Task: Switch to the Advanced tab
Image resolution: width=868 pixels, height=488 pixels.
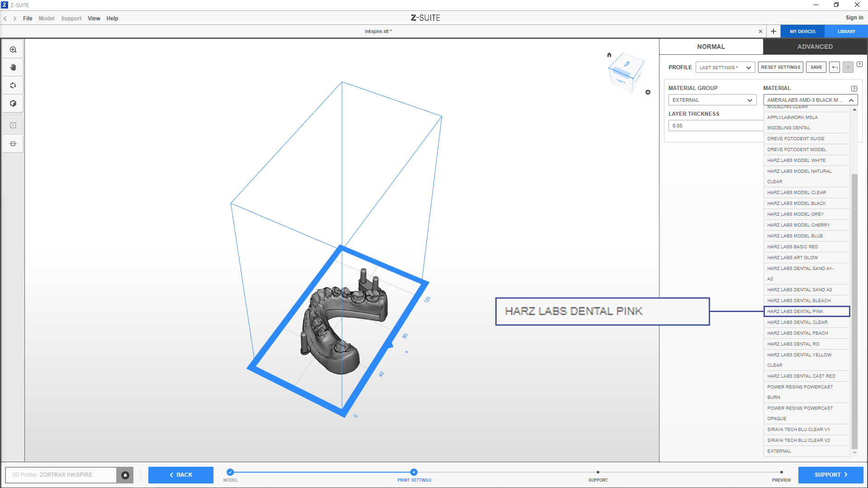Action: point(815,47)
